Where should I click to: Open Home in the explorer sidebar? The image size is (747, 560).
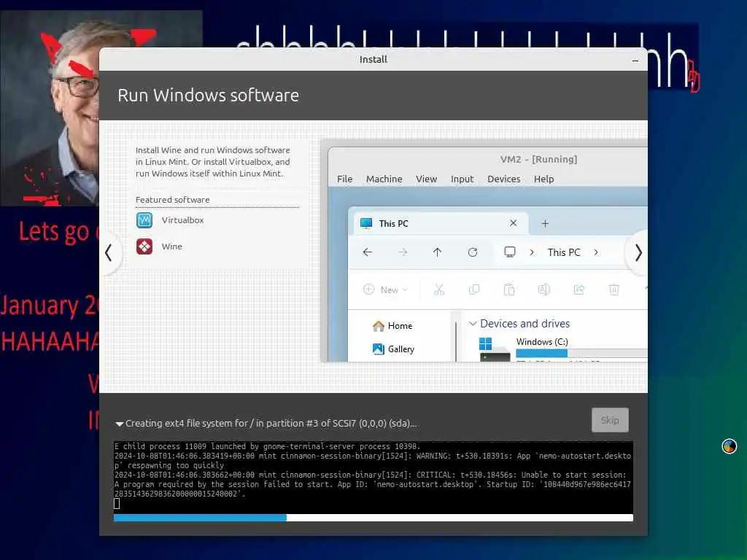[x=392, y=326]
